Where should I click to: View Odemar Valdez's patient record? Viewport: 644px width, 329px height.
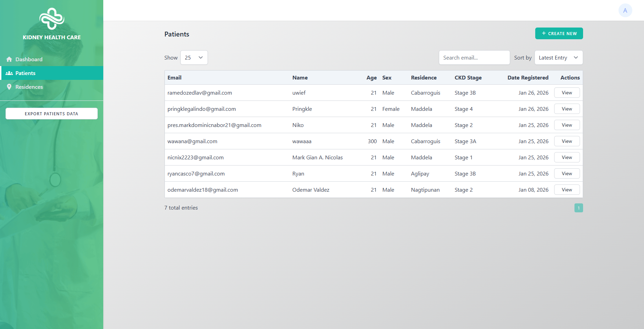coord(567,190)
